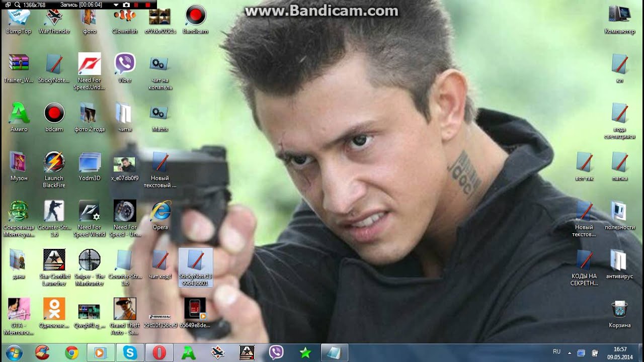
Task: Select Need For Speed.Und... desktop shortcut
Action: coord(90,71)
